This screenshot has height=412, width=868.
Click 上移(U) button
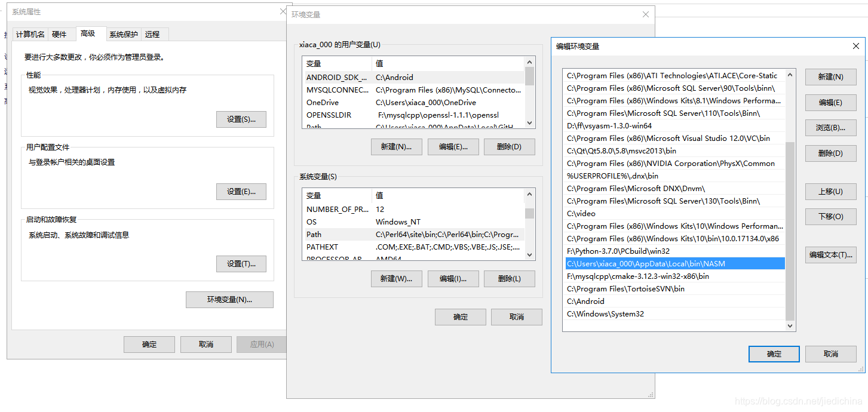[x=831, y=192]
